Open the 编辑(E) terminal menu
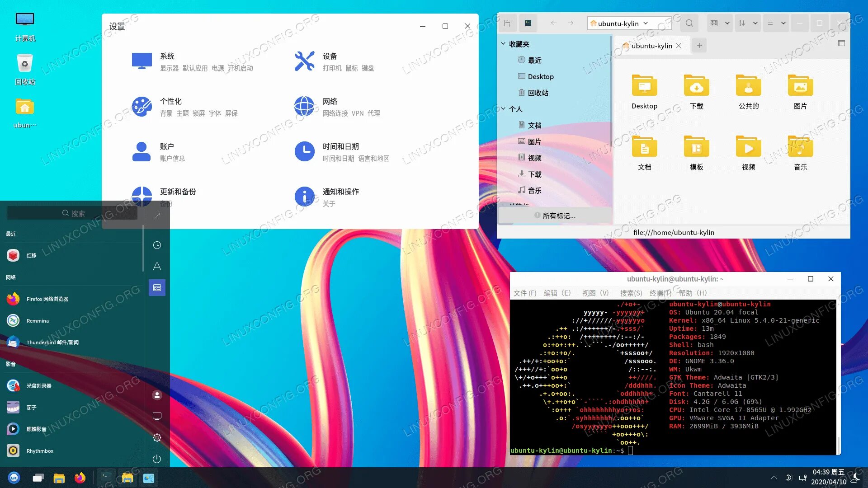 557,293
